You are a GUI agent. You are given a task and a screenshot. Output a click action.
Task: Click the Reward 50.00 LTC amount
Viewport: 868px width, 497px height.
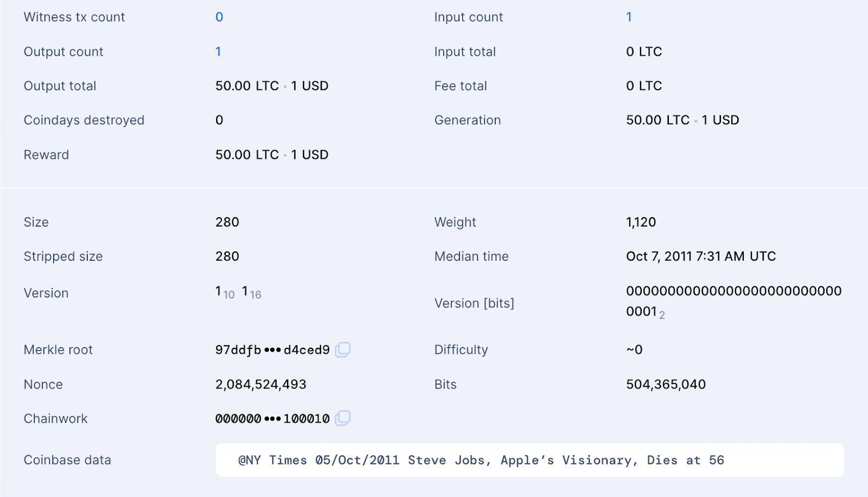coord(247,155)
